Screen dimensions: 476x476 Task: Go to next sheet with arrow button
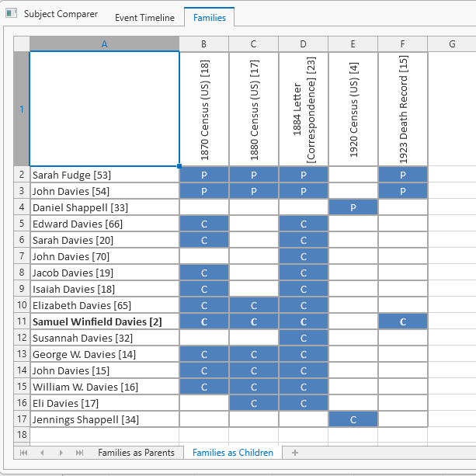[x=61, y=453]
